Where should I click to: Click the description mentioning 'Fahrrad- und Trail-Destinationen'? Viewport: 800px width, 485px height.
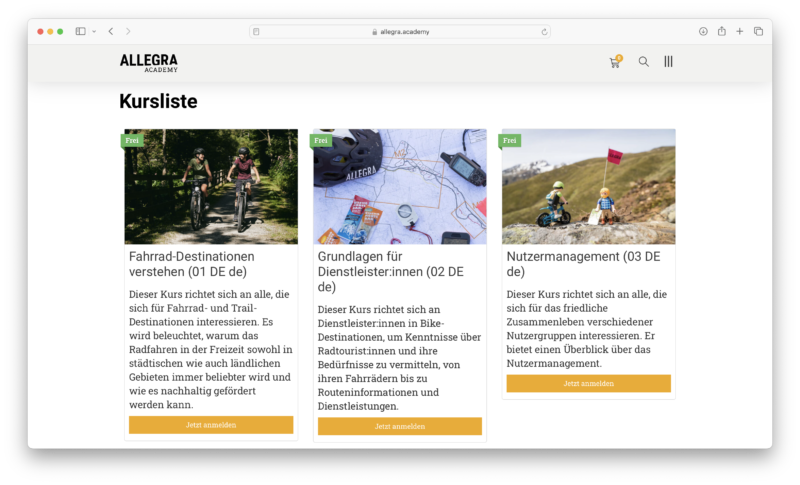(x=211, y=349)
